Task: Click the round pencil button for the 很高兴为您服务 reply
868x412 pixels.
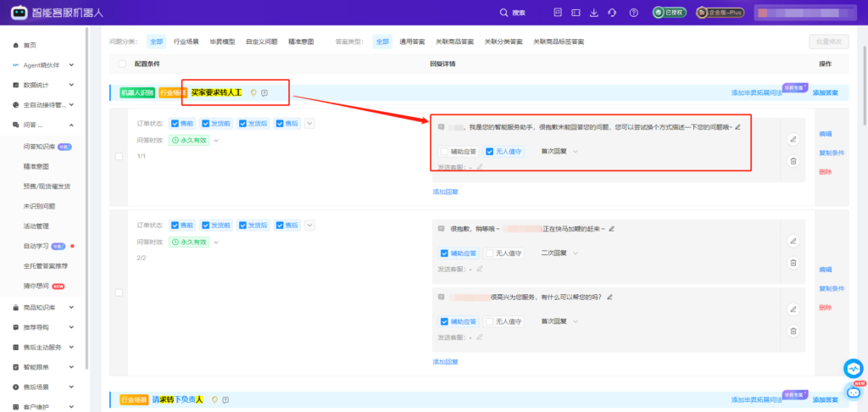Action: tap(793, 309)
